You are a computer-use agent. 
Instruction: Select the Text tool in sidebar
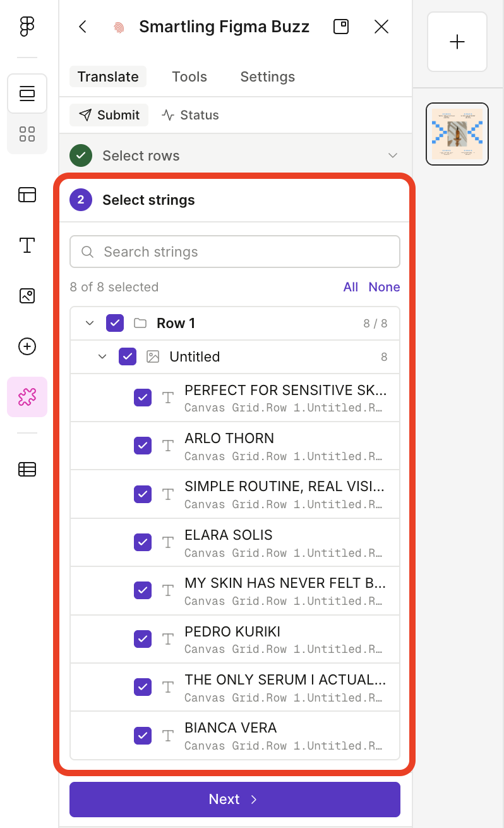pyautogui.click(x=27, y=245)
